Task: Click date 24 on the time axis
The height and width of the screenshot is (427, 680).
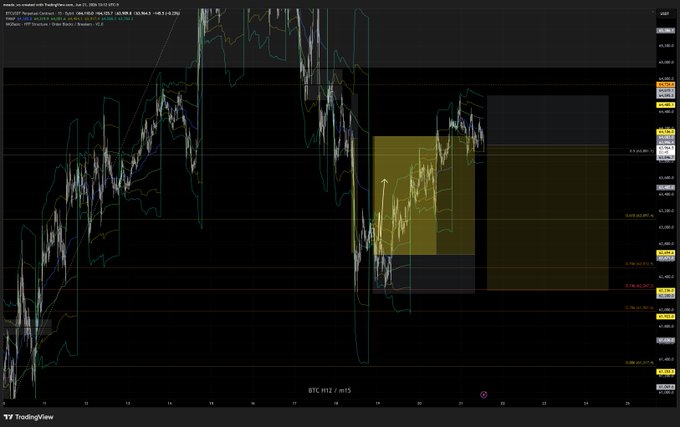Action: click(x=586, y=404)
